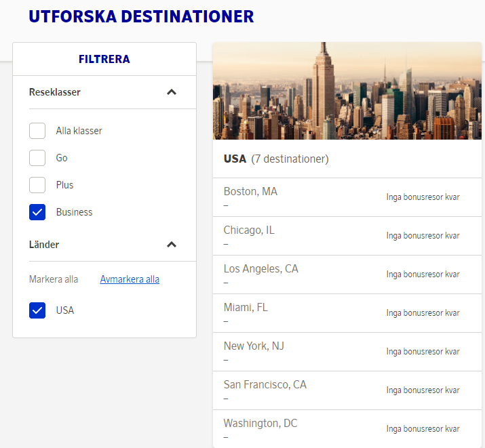Uncheck the Business checkbox
The width and height of the screenshot is (485, 448).
click(37, 212)
